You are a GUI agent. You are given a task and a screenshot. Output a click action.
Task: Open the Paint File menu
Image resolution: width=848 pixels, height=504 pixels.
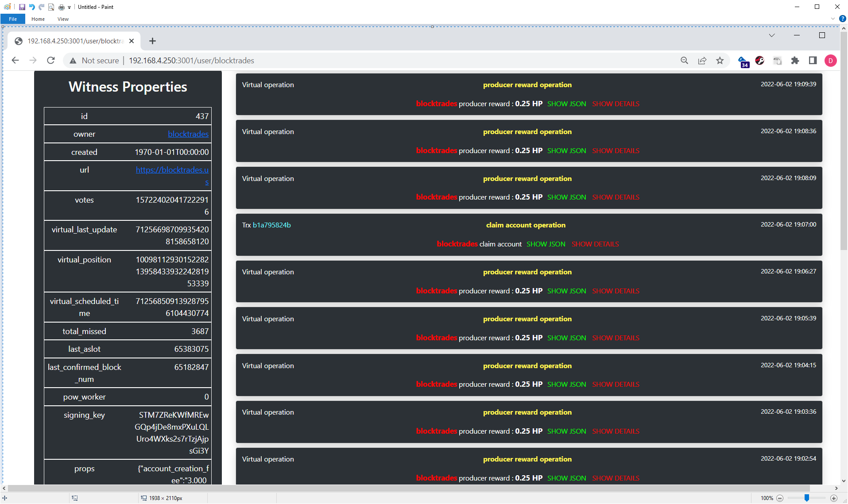[13, 19]
